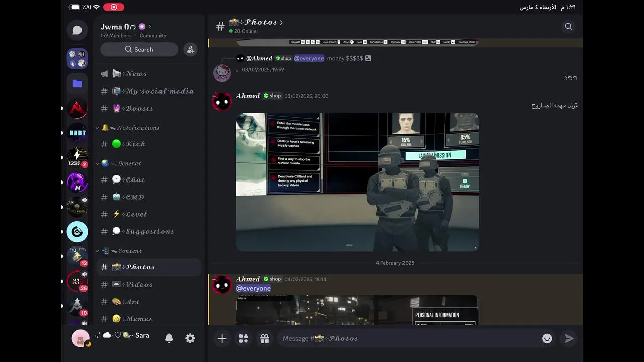Click battery indicator in status bar
Viewport: 644px width, 362px height.
point(74,7)
